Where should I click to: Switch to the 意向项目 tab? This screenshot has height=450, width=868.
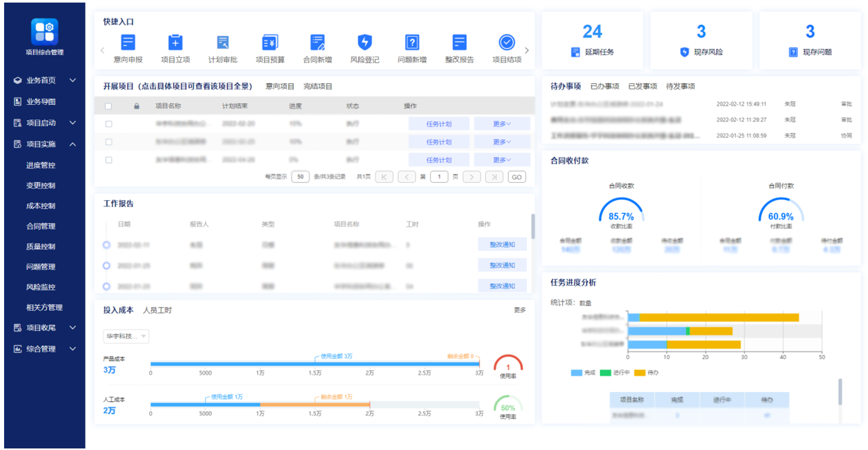pos(280,86)
